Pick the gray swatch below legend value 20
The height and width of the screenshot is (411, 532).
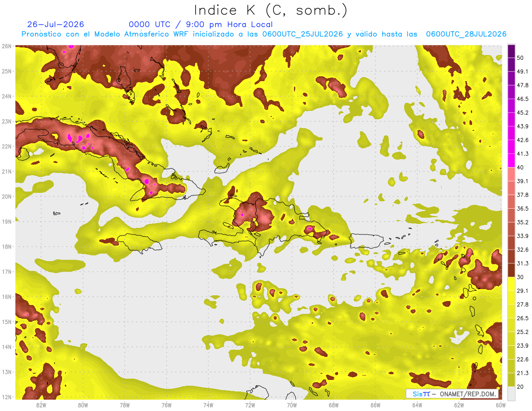click(511, 393)
